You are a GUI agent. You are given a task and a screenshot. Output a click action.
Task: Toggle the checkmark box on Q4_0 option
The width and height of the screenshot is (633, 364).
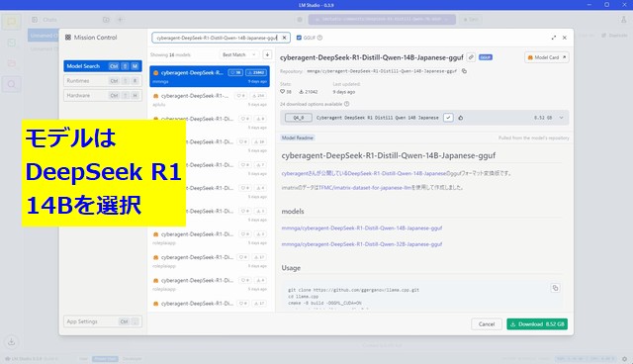click(x=448, y=118)
